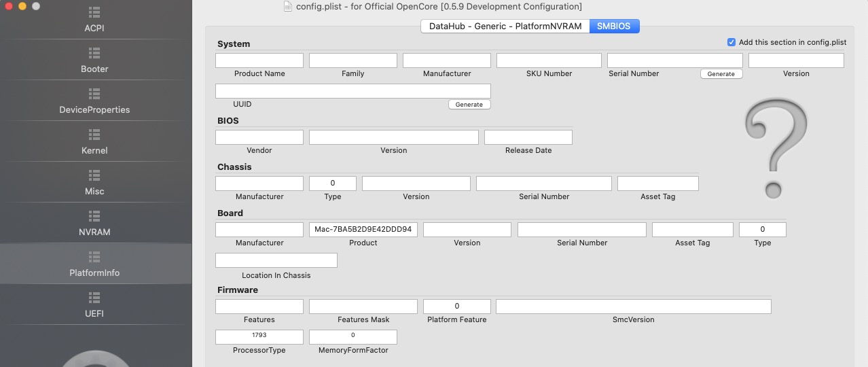Select the SMBIOS tab
The image size is (868, 367).
point(614,27)
